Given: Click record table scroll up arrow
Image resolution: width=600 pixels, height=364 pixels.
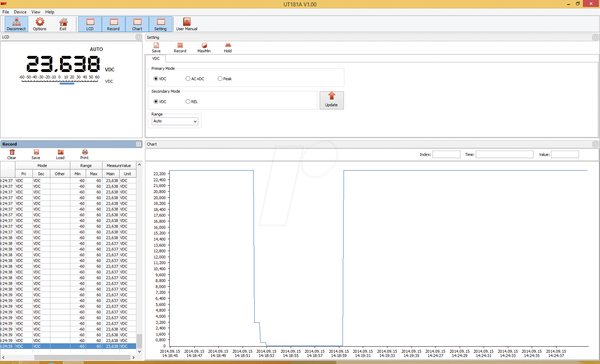Looking at the screenshot, I should coord(139,165).
